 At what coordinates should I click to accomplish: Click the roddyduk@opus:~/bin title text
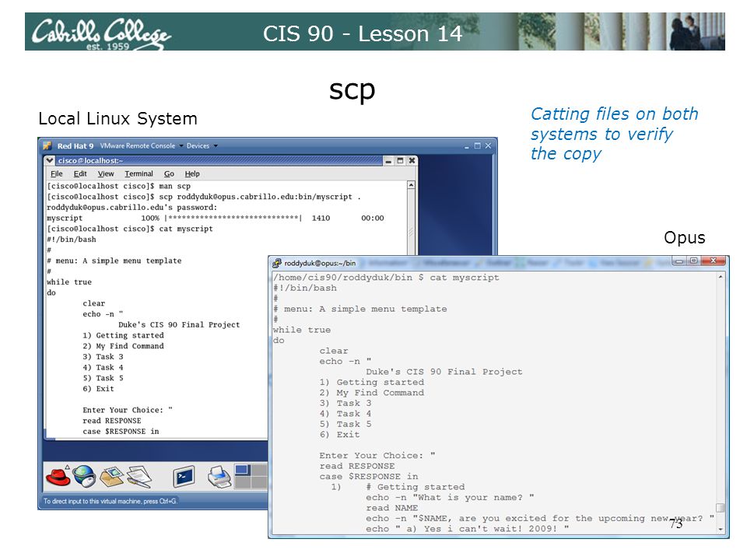pyautogui.click(x=320, y=263)
